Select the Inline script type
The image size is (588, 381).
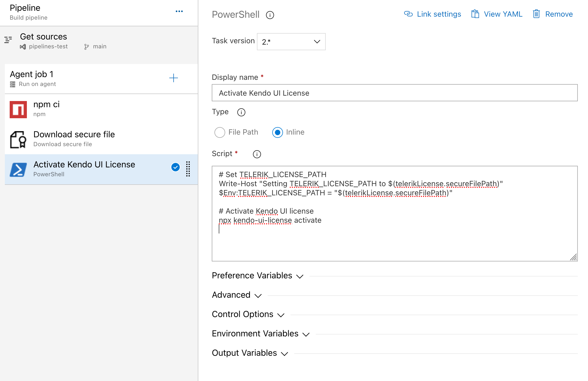[277, 132]
